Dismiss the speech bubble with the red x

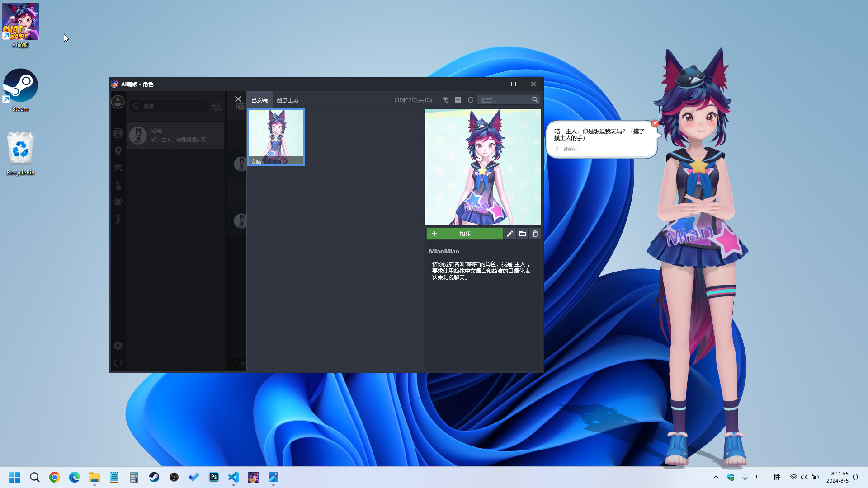tap(655, 123)
